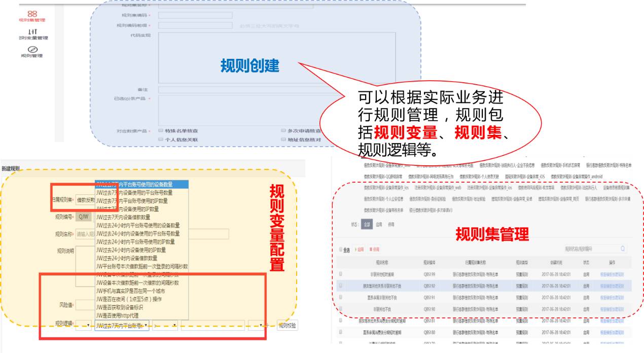This screenshot has width=644, height=353.
Task: Click rule set tag 借款反欺诈规则-个人公安信息
Action: pos(384,199)
